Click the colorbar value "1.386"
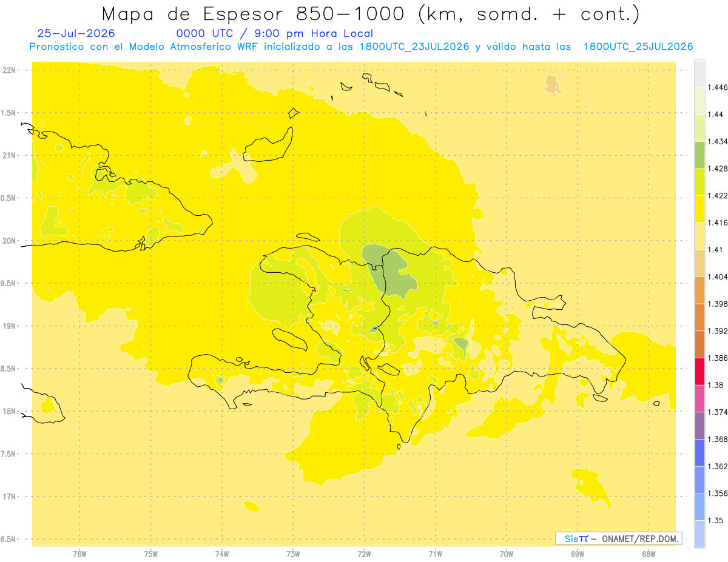Screen dimensions: 728x562 pos(719,358)
